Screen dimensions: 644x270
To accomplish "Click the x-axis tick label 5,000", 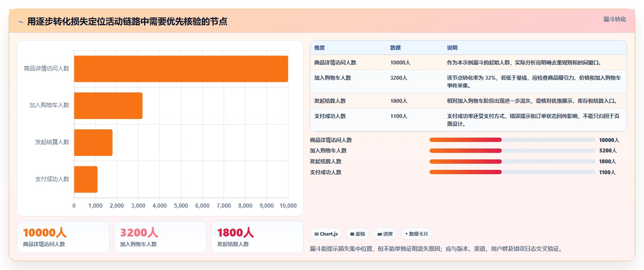I will pos(181,206).
